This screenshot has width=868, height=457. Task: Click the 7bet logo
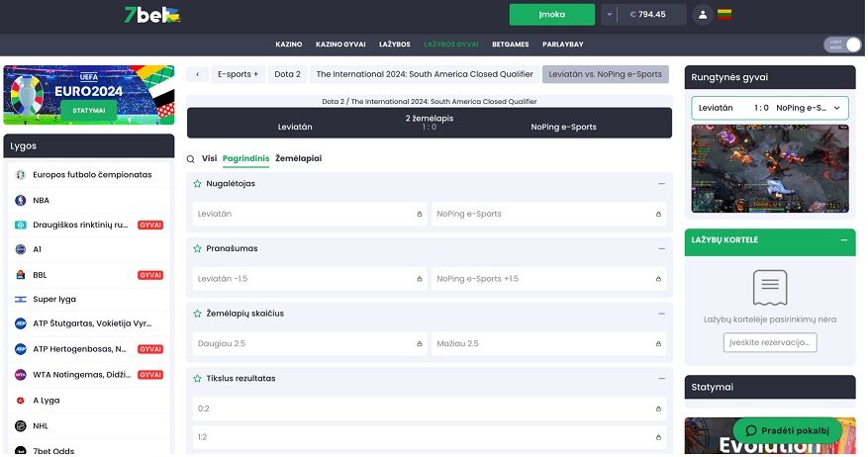(152, 15)
